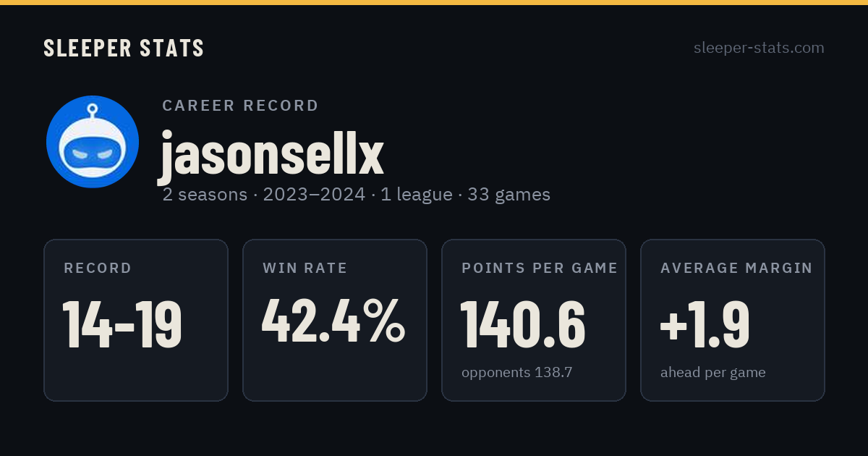Image resolution: width=868 pixels, height=456 pixels.
Task: Click the robot avatar icon
Action: [93, 142]
